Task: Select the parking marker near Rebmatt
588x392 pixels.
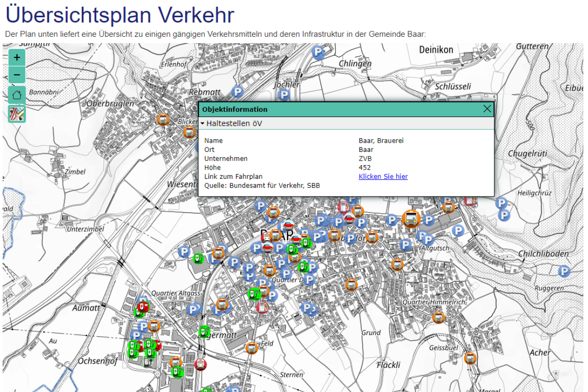Action: coord(238,91)
